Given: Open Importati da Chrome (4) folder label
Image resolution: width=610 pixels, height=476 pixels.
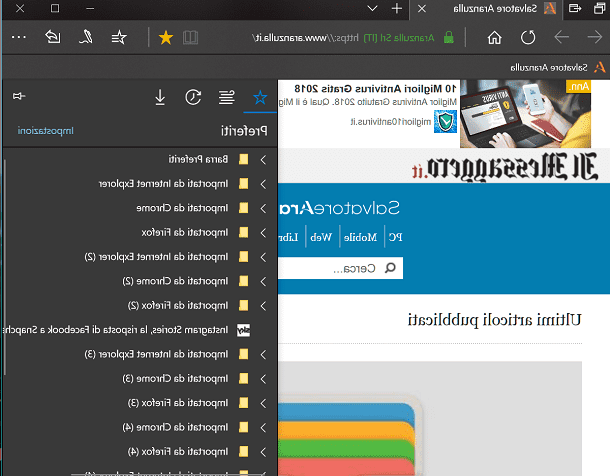Looking at the screenshot, I should tap(175, 427).
